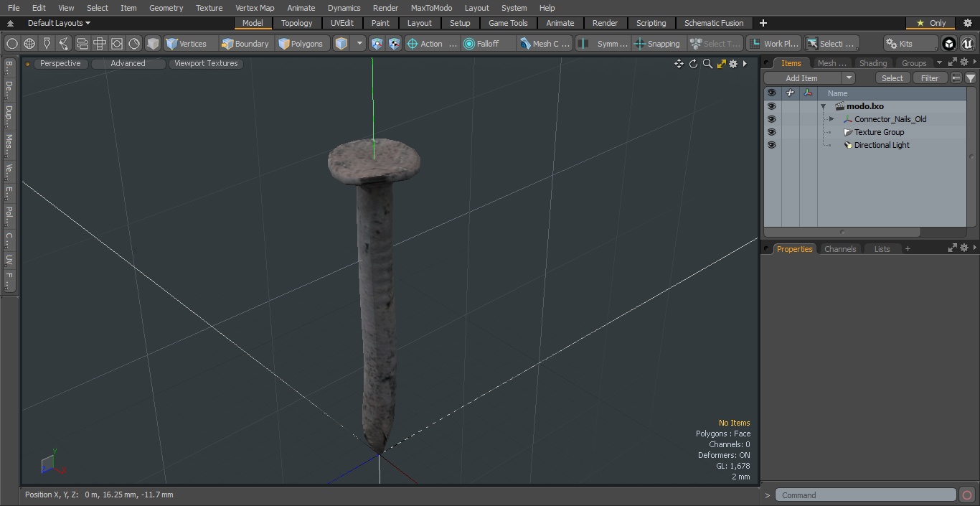Click the Viewport Textures button

206,63
